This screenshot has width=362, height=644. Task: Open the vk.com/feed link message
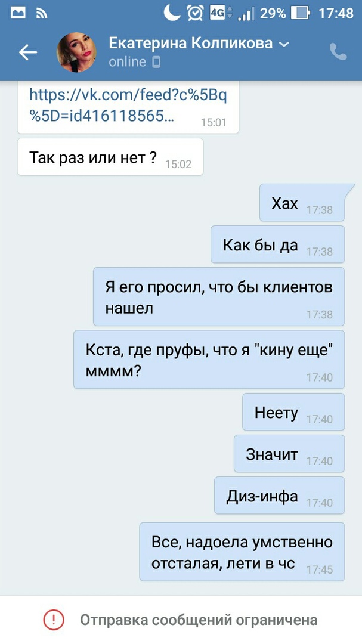pos(128,107)
